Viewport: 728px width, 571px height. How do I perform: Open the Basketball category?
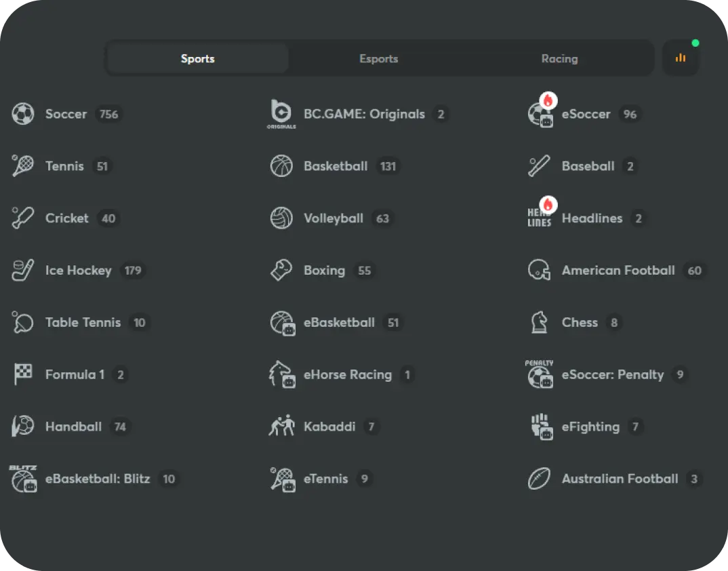tap(336, 166)
